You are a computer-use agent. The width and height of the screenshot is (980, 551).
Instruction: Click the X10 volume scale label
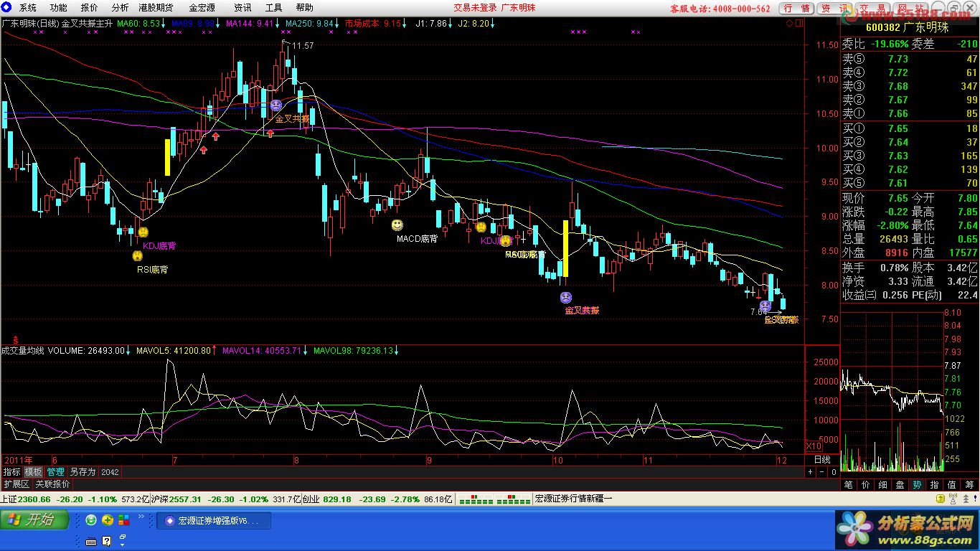coord(814,446)
